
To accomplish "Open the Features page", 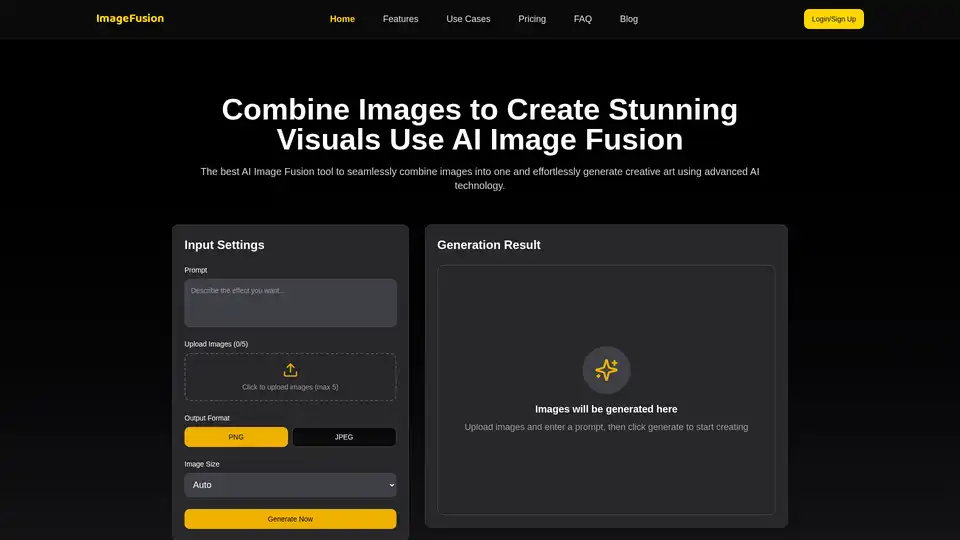I will coord(400,19).
